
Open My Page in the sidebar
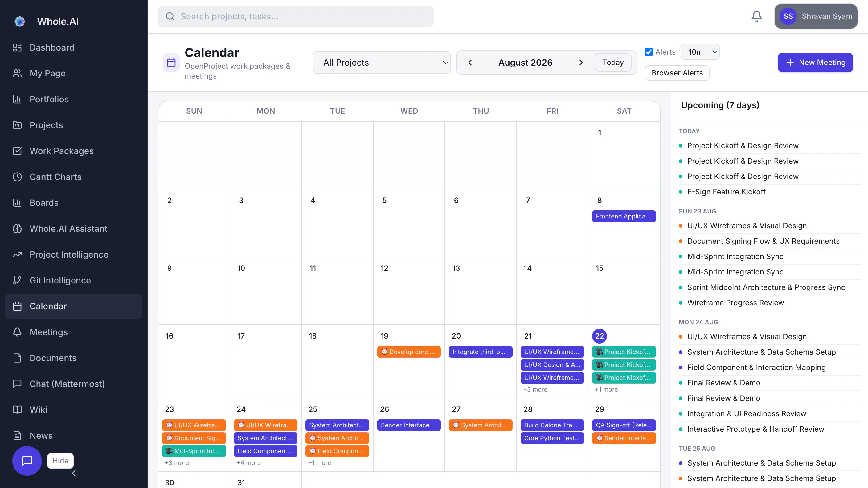74,73
